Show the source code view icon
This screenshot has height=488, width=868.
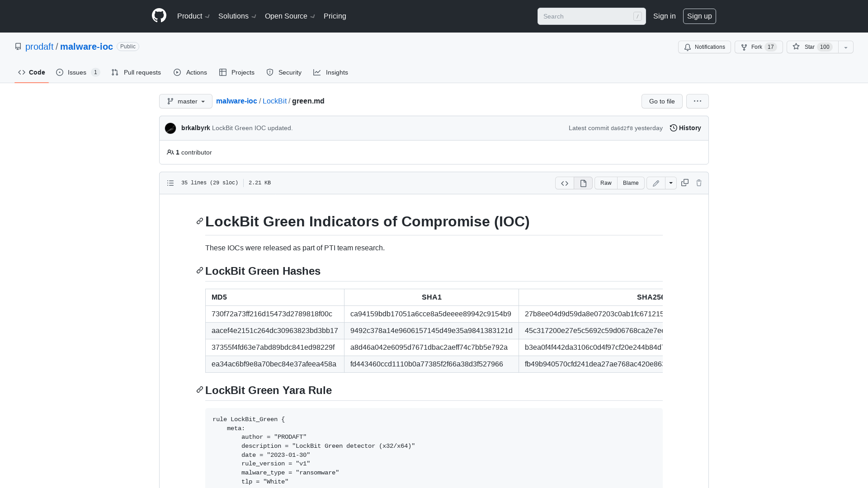(x=565, y=183)
